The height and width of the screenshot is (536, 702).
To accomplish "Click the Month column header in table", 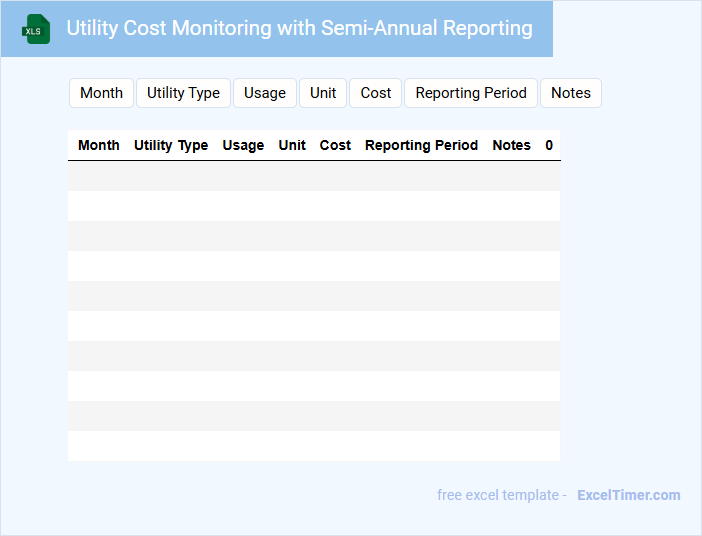I will (99, 145).
